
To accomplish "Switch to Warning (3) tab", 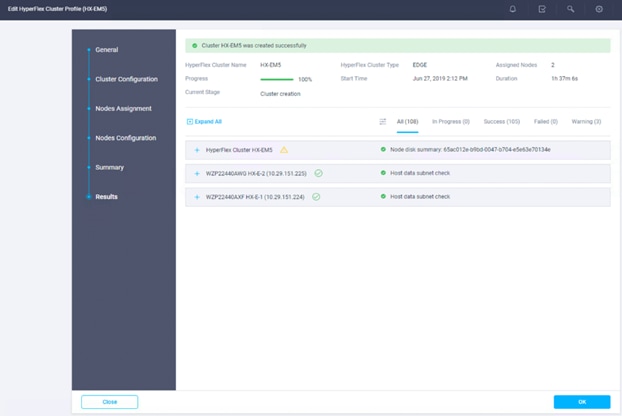I will click(586, 122).
